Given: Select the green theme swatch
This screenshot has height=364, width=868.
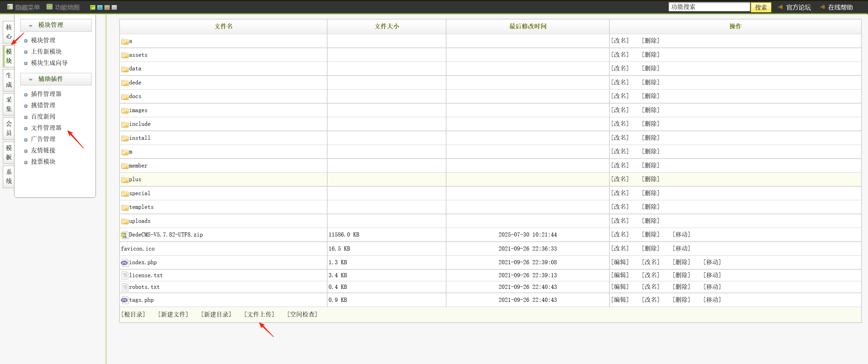Looking at the screenshot, I should 93,7.
